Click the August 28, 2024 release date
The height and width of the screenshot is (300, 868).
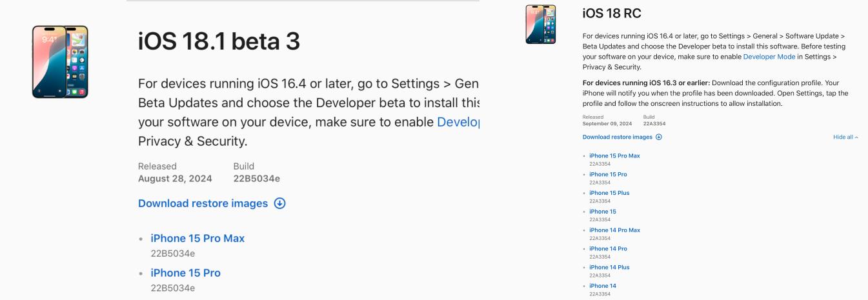pyautogui.click(x=175, y=179)
